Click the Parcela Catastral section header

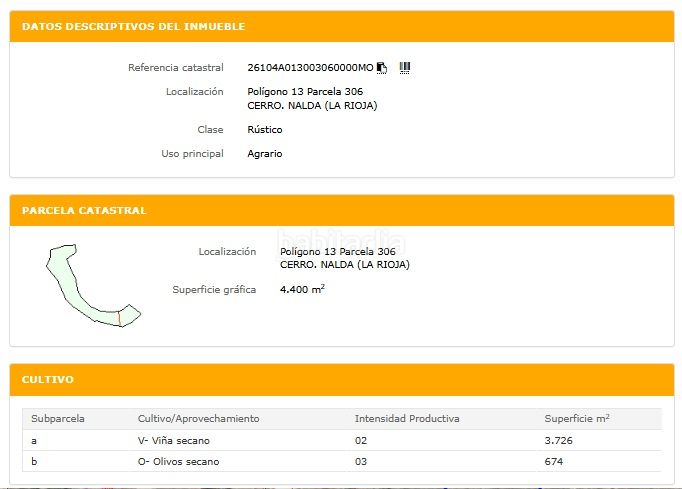click(x=84, y=211)
